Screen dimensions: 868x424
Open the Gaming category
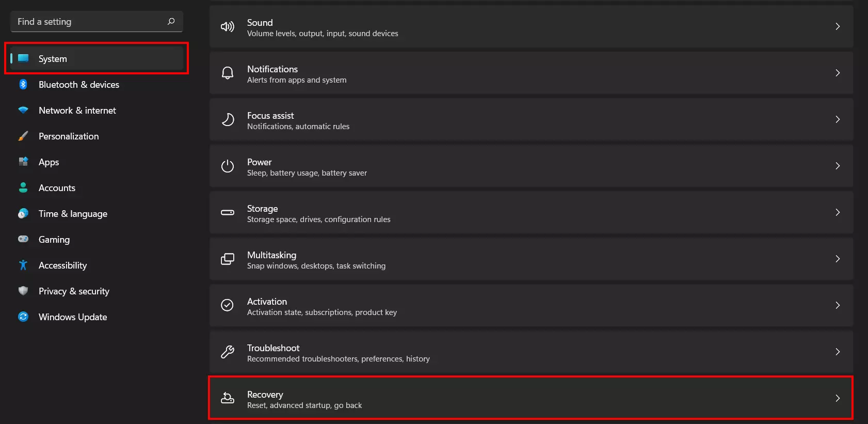pyautogui.click(x=97, y=239)
